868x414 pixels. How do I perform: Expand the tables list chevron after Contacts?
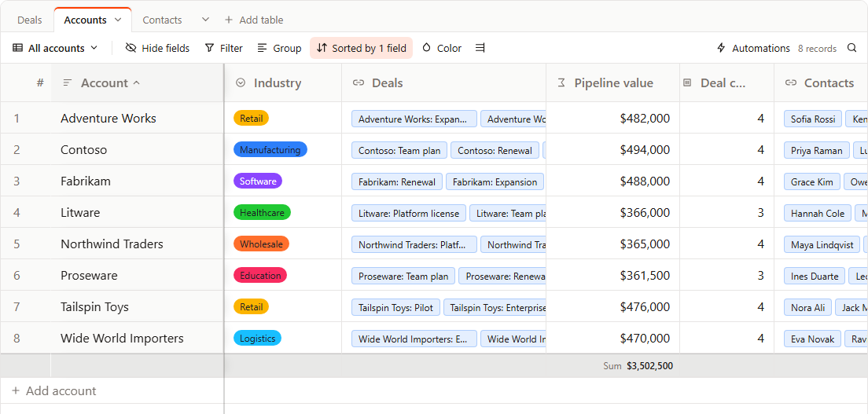205,20
